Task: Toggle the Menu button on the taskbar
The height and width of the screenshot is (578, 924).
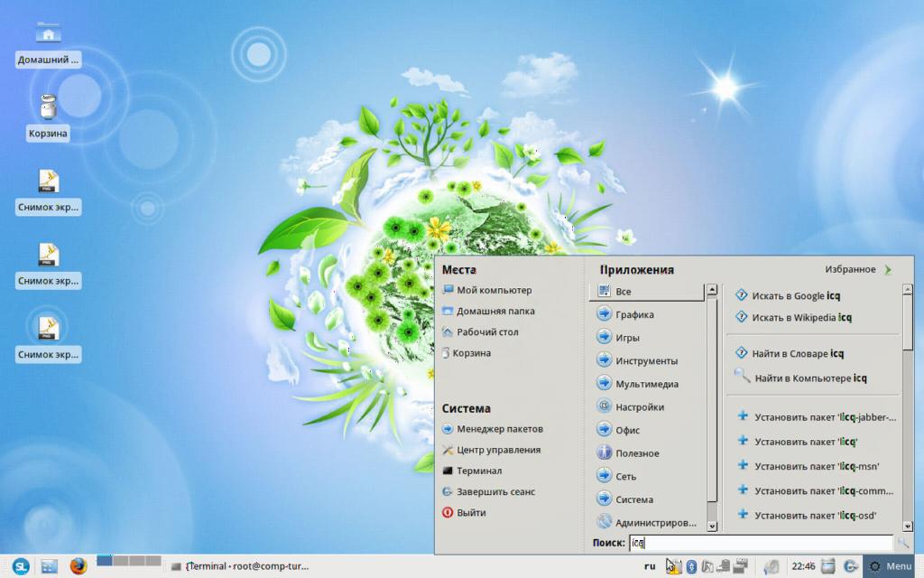Action: [891, 566]
